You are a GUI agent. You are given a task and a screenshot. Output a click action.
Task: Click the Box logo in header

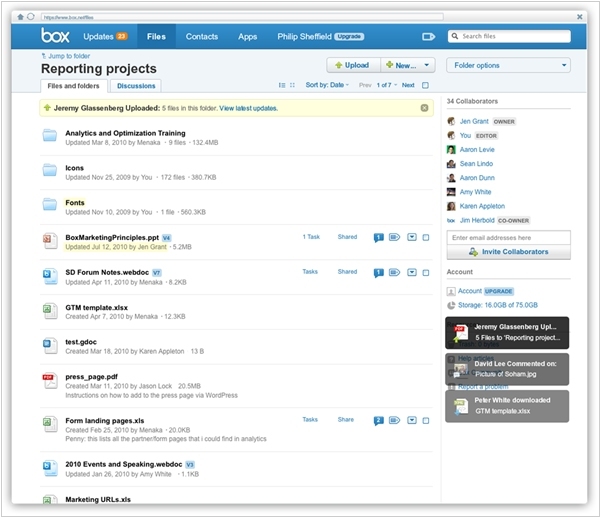coord(55,36)
